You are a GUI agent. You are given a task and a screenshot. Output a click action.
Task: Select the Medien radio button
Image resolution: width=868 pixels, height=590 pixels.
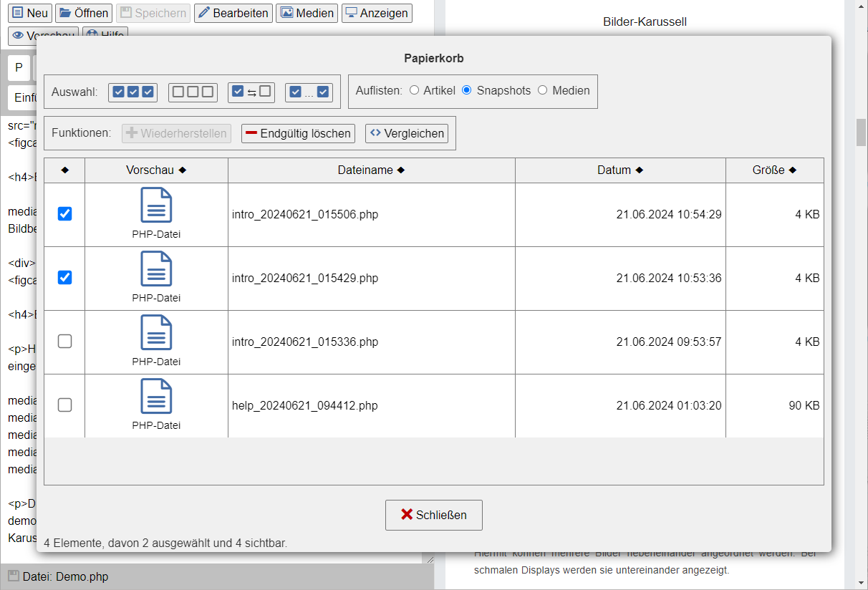tap(542, 90)
